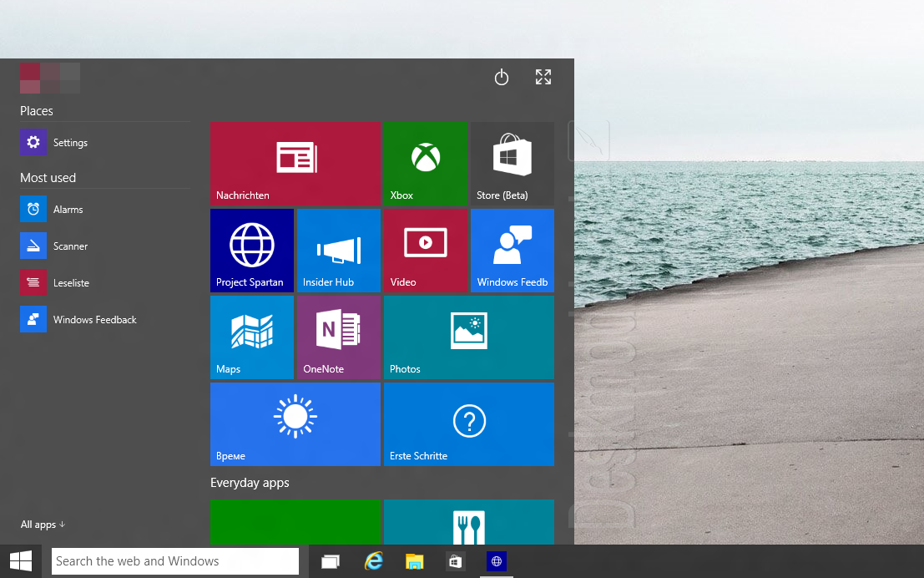
Task: Launch Internet Explorer from the taskbar
Action: pyautogui.click(x=373, y=561)
